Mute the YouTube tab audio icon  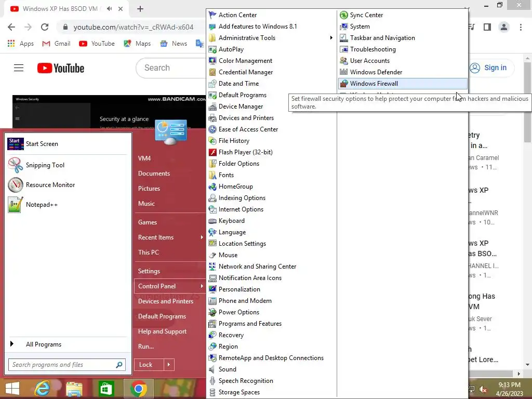coord(109,9)
